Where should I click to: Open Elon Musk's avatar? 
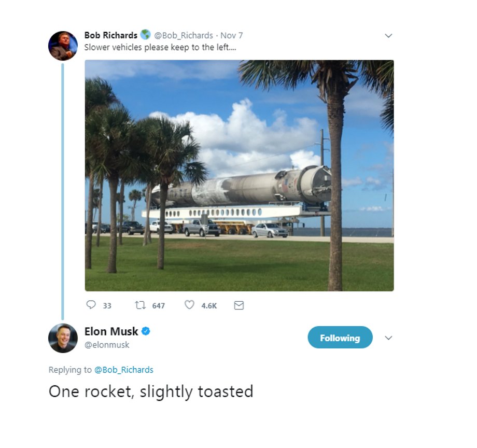coord(63,338)
